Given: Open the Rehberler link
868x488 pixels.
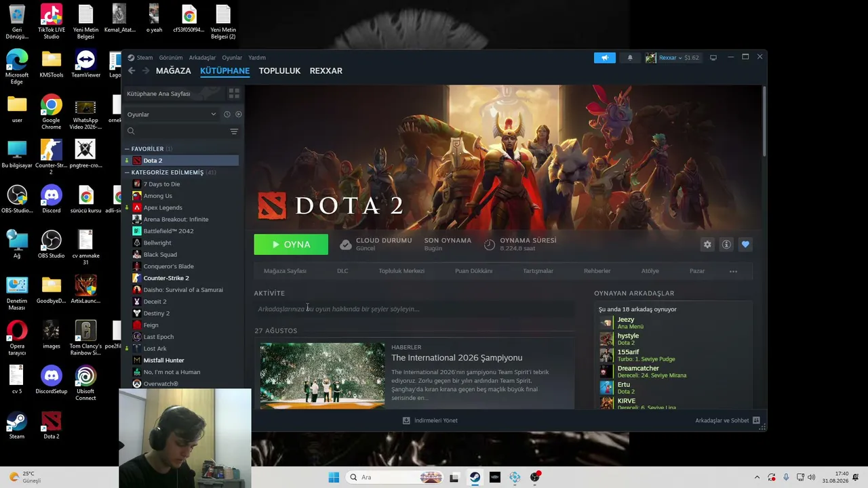Looking at the screenshot, I should click(x=597, y=271).
